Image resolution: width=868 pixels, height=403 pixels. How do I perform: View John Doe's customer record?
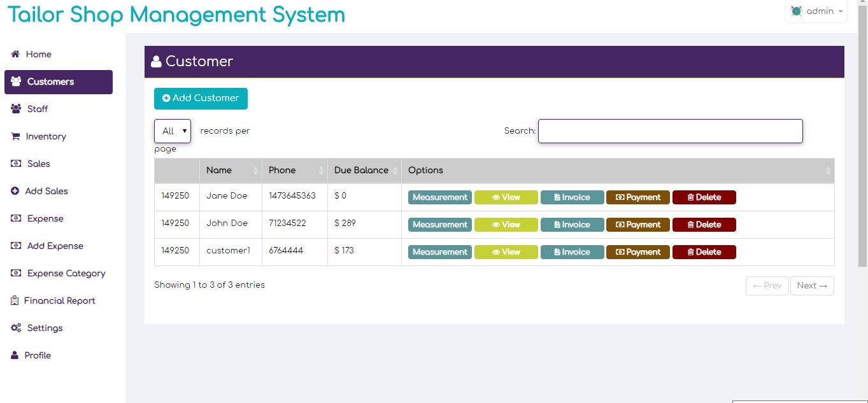tap(506, 225)
